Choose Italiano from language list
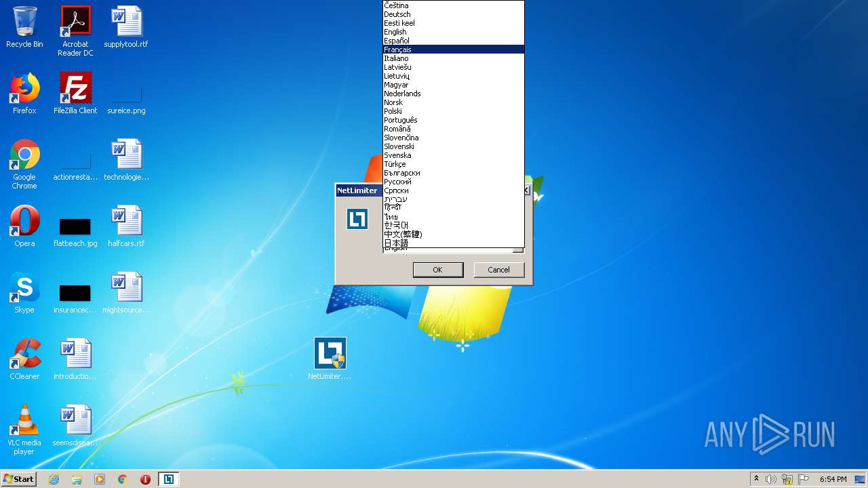The width and height of the screenshot is (868, 488). (454, 58)
